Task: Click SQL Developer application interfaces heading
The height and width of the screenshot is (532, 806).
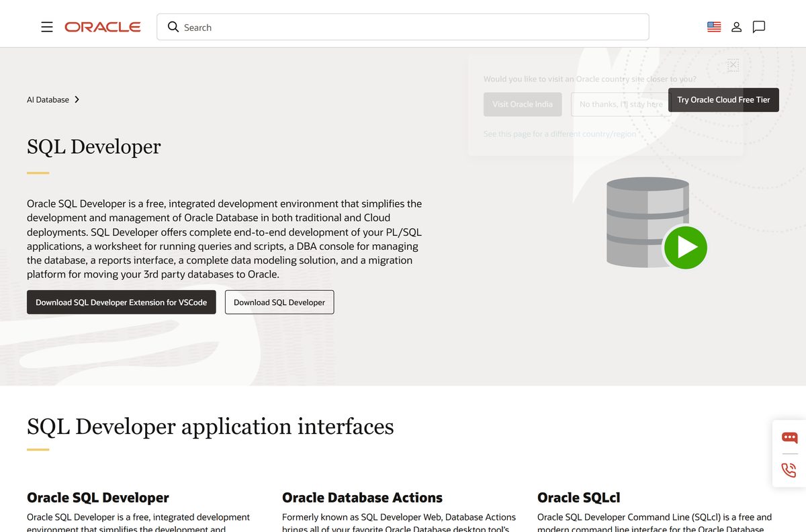Action: click(x=210, y=426)
